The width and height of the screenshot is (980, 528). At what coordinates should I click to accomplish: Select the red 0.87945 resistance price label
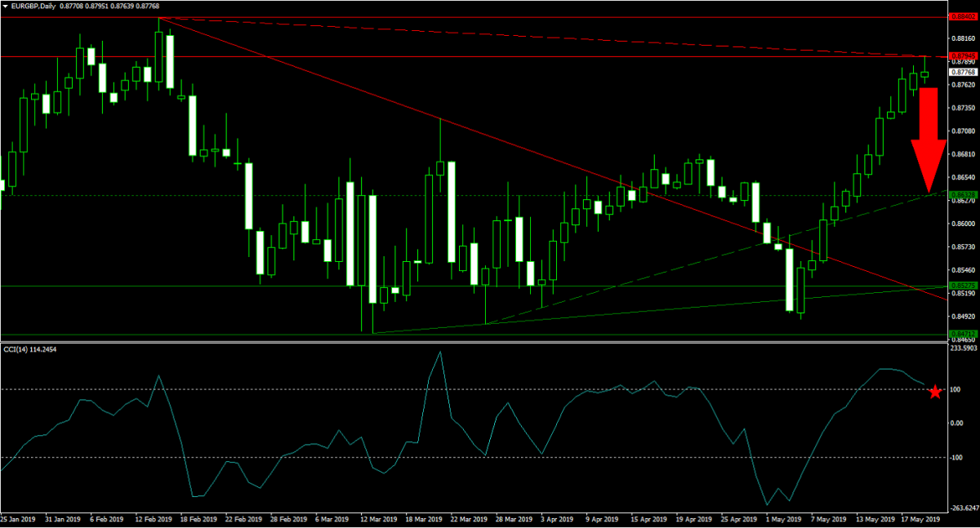[x=962, y=56]
